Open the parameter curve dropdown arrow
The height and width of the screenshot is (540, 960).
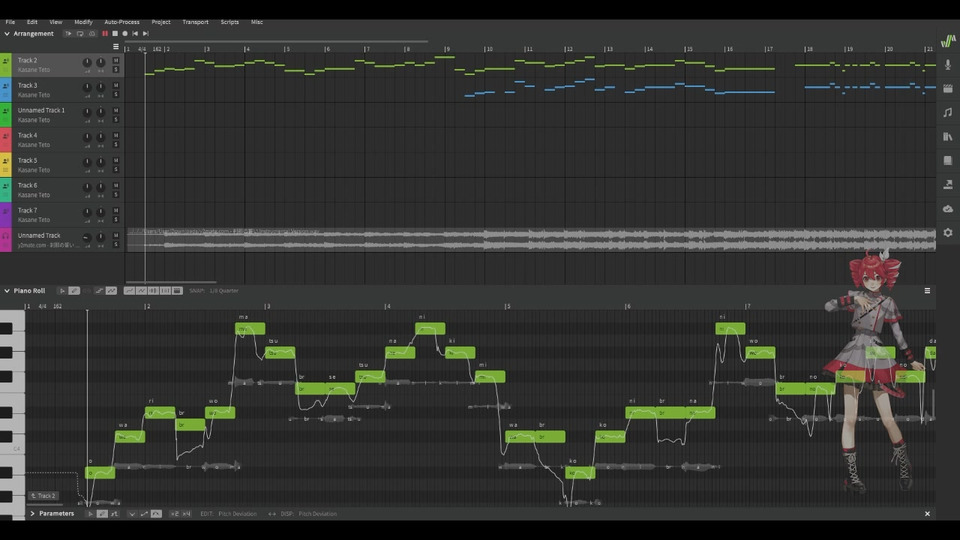click(x=132, y=514)
